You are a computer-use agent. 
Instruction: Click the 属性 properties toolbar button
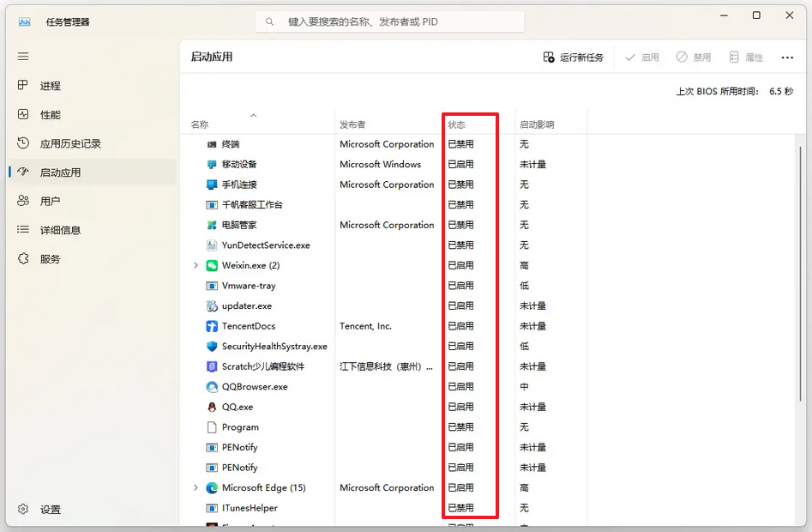click(x=746, y=57)
